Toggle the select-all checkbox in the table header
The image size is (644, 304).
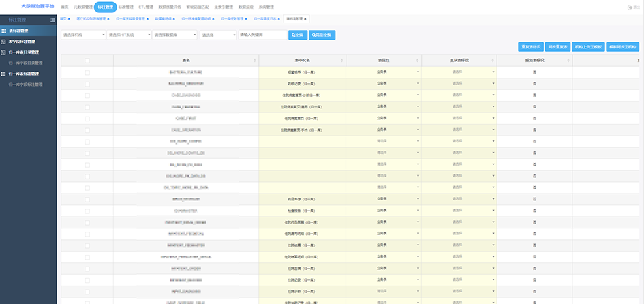click(87, 61)
